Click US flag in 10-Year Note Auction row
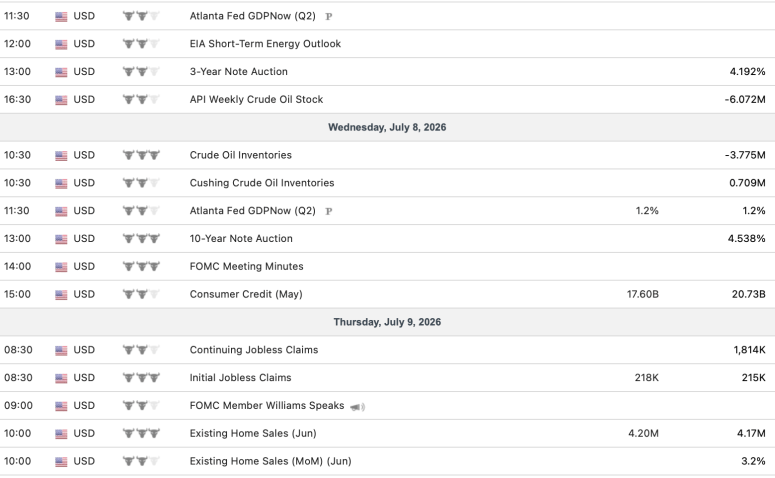This screenshot has width=775, height=478. click(x=61, y=239)
